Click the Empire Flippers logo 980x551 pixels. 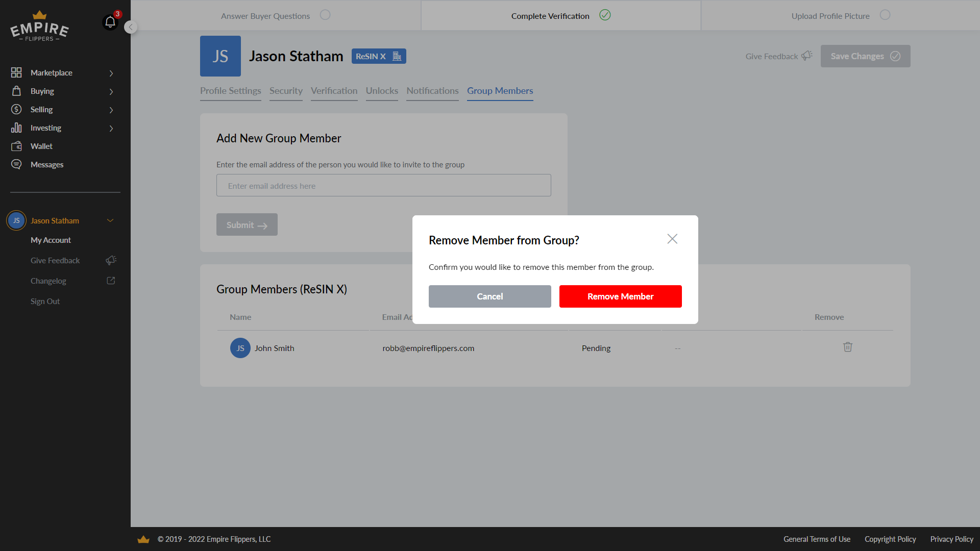39,26
